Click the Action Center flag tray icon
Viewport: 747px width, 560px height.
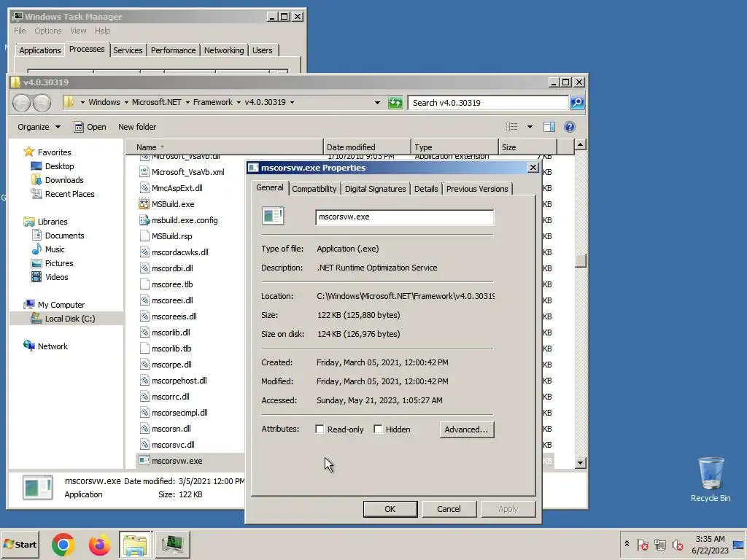click(642, 544)
